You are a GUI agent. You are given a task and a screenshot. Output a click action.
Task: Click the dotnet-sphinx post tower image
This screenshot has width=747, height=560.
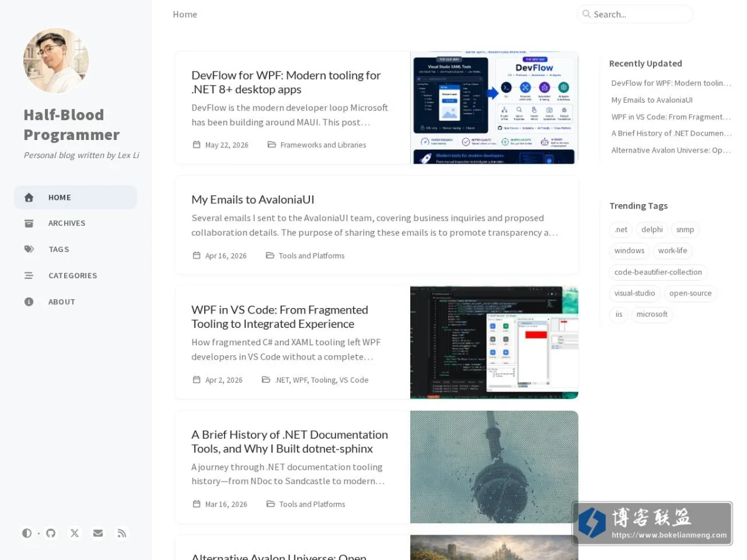click(x=494, y=467)
